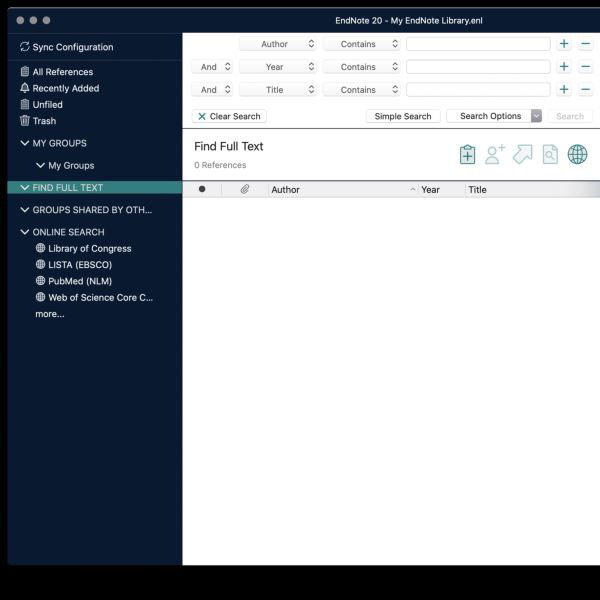
Task: Click the Library of Congress globe icon
Action: click(x=40, y=248)
